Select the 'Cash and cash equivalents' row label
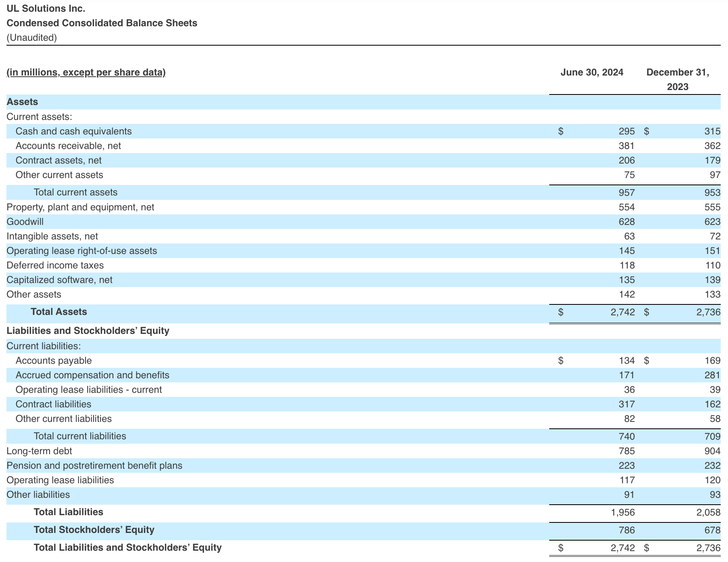 (74, 131)
